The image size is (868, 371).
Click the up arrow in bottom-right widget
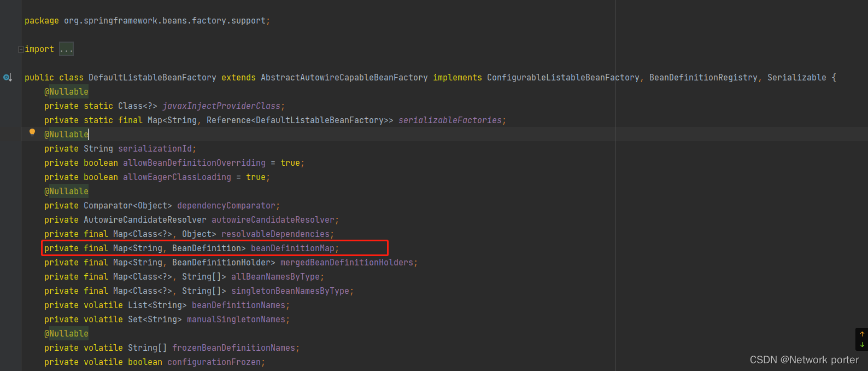coord(862,334)
